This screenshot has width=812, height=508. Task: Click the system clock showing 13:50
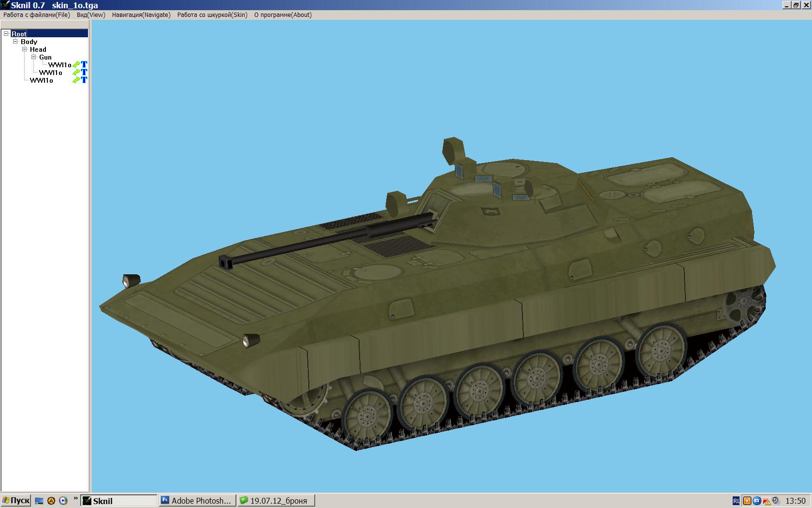796,501
